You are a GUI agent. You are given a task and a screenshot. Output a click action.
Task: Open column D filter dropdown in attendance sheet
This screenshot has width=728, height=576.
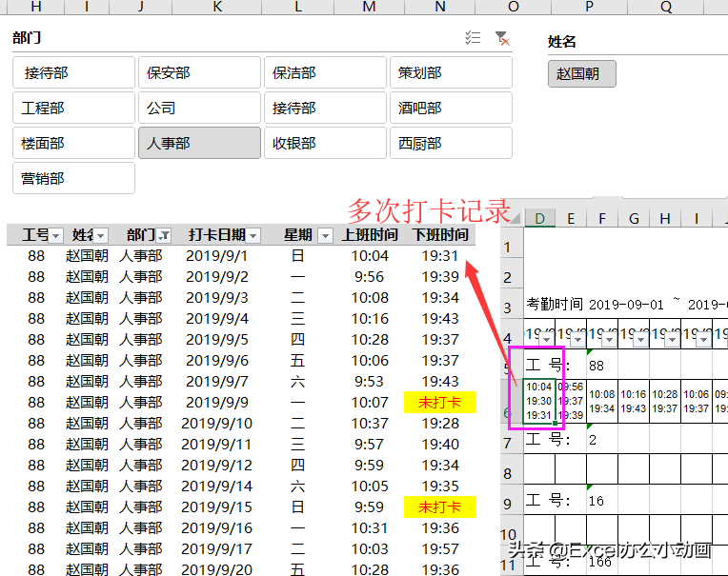tap(546, 340)
